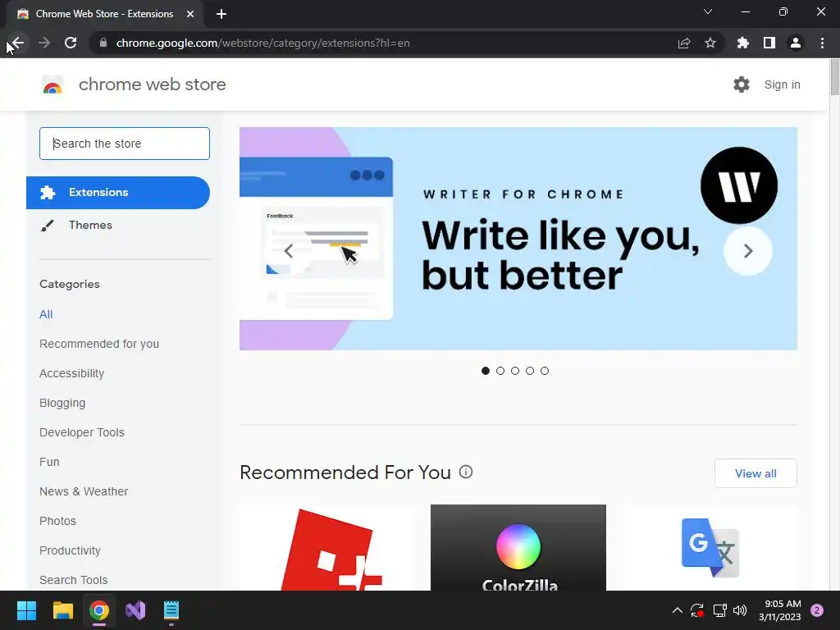840x630 pixels.
Task: Show the previous carousel banner
Action: (288, 251)
